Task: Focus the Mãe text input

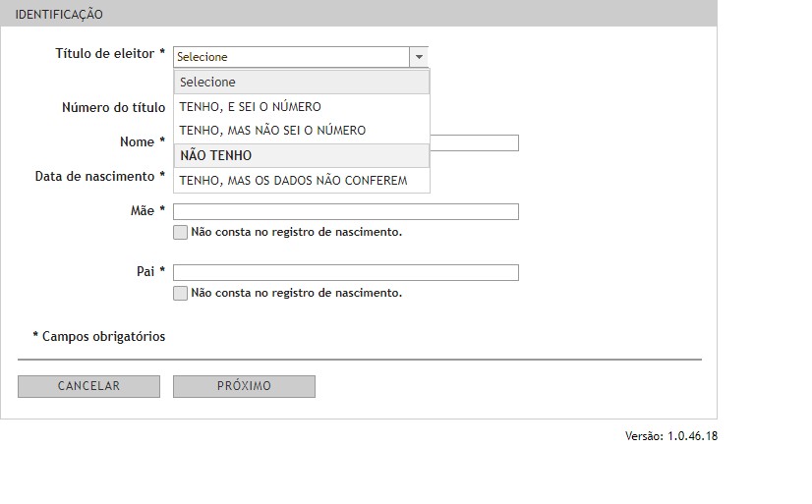Action: tap(345, 211)
